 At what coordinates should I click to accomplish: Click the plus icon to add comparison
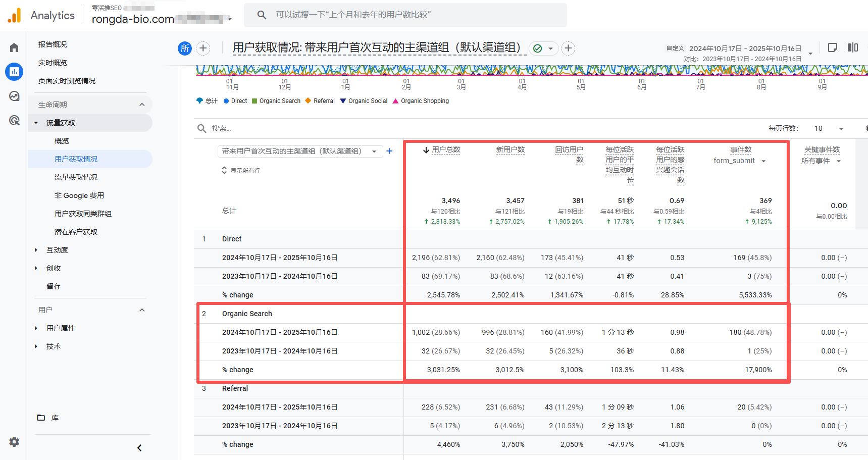(x=203, y=48)
